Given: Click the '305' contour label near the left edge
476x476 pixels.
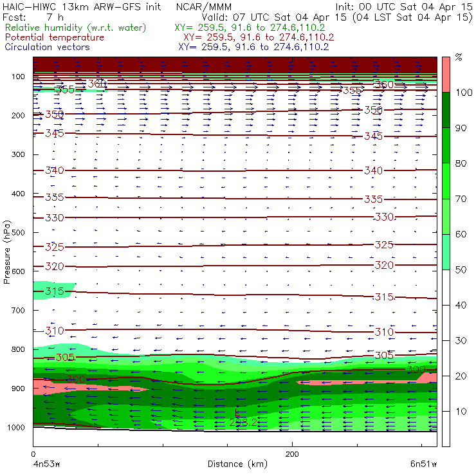Looking at the screenshot, I should tap(65, 357).
